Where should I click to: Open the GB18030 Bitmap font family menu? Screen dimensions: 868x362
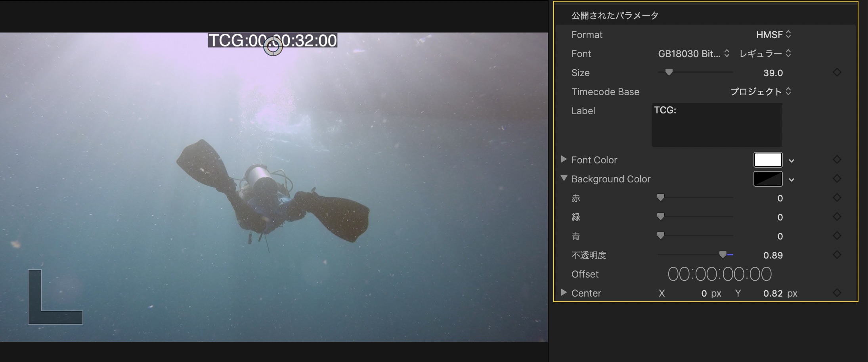tap(694, 54)
